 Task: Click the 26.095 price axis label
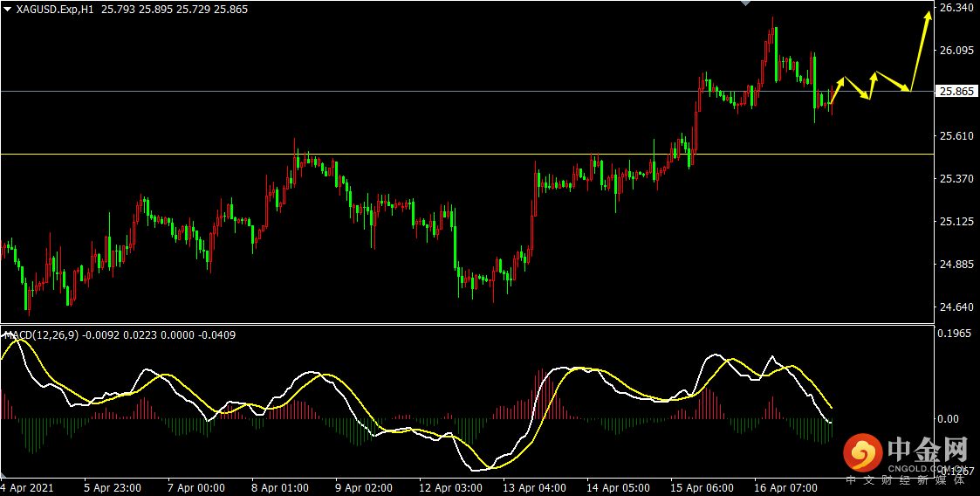coord(956,51)
